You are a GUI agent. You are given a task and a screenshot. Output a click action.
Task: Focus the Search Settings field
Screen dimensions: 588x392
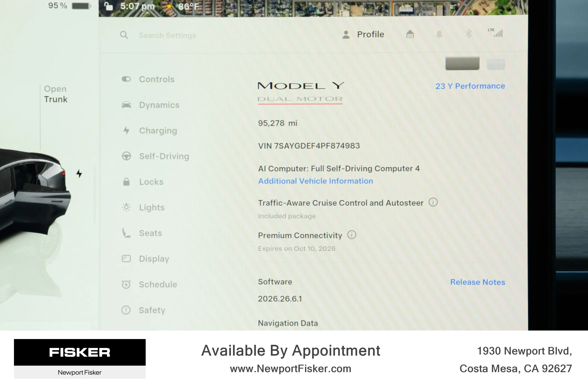[x=167, y=35]
